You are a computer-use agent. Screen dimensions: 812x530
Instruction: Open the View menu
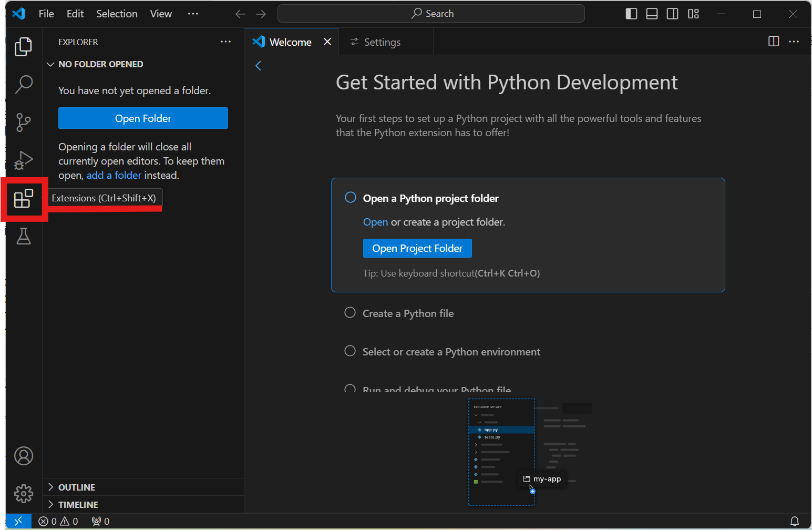[161, 14]
